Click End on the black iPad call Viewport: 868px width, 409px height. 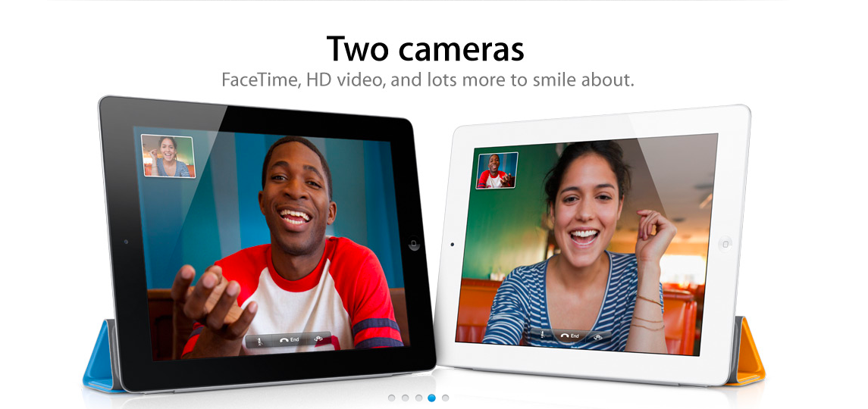[289, 340]
